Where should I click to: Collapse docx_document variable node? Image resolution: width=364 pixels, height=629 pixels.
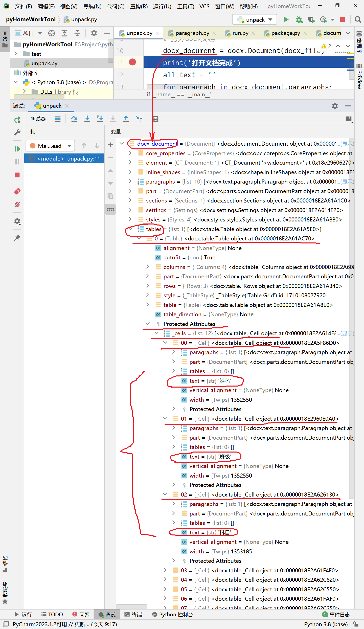(x=122, y=144)
